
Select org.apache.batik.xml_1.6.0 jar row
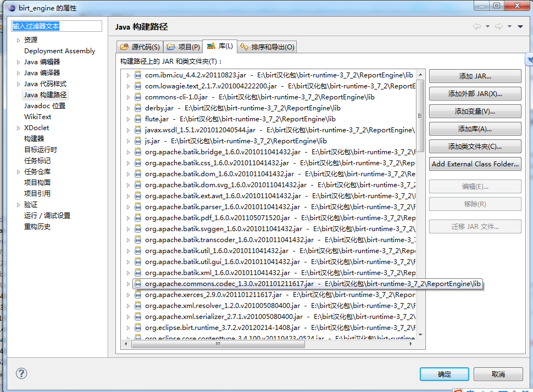pyautogui.click(x=270, y=273)
